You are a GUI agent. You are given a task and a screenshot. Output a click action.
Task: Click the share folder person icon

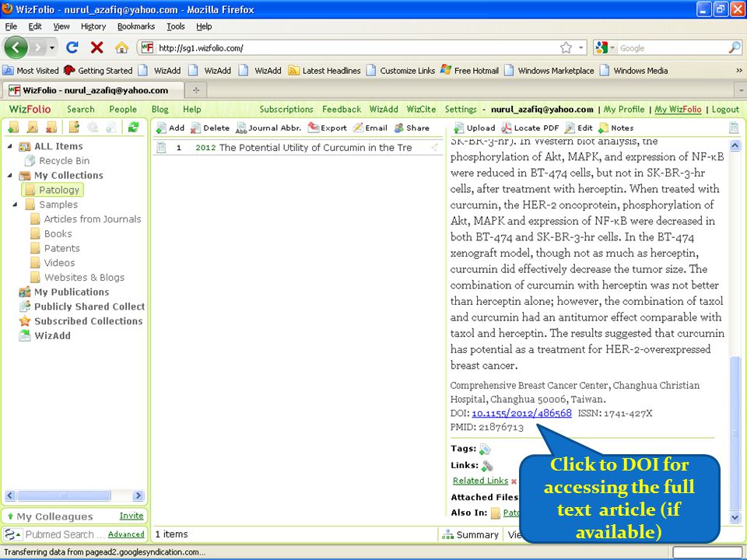coord(74,127)
